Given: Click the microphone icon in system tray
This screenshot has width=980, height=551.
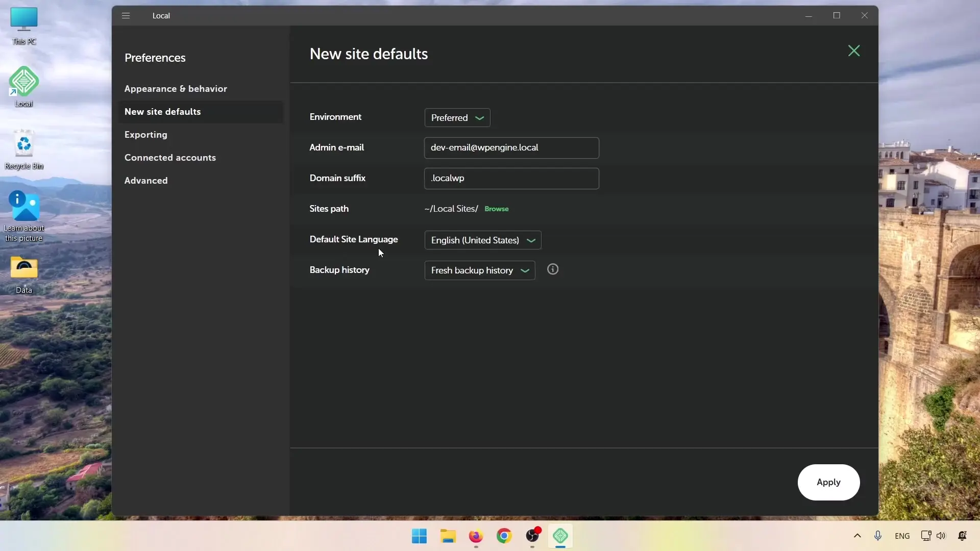Looking at the screenshot, I should click(x=878, y=536).
